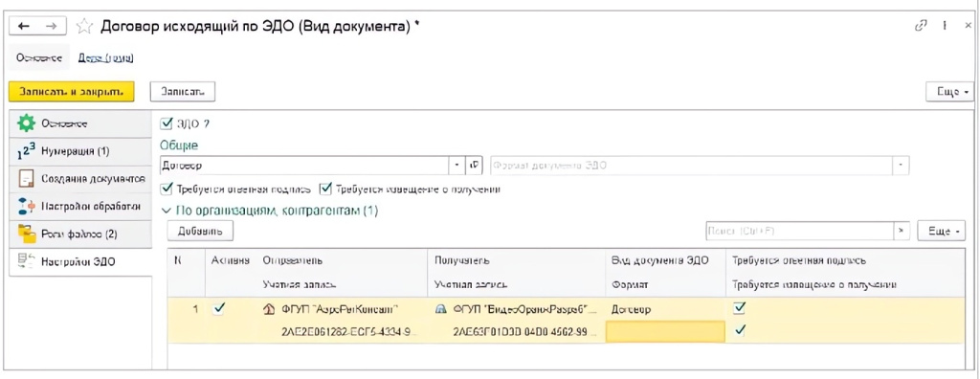980x379 pixels.
Task: Toggle row 1 ответная подпись checkbox
Action: click(741, 308)
